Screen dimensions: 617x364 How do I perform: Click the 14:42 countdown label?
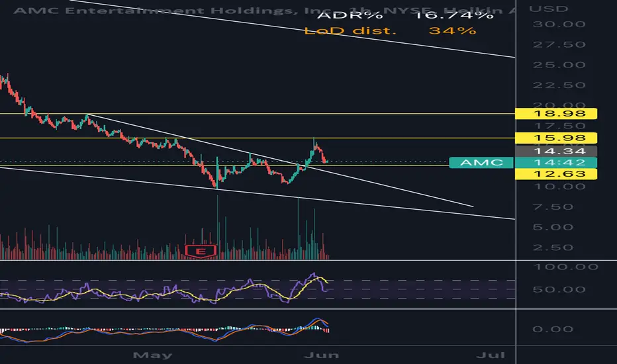(x=556, y=163)
